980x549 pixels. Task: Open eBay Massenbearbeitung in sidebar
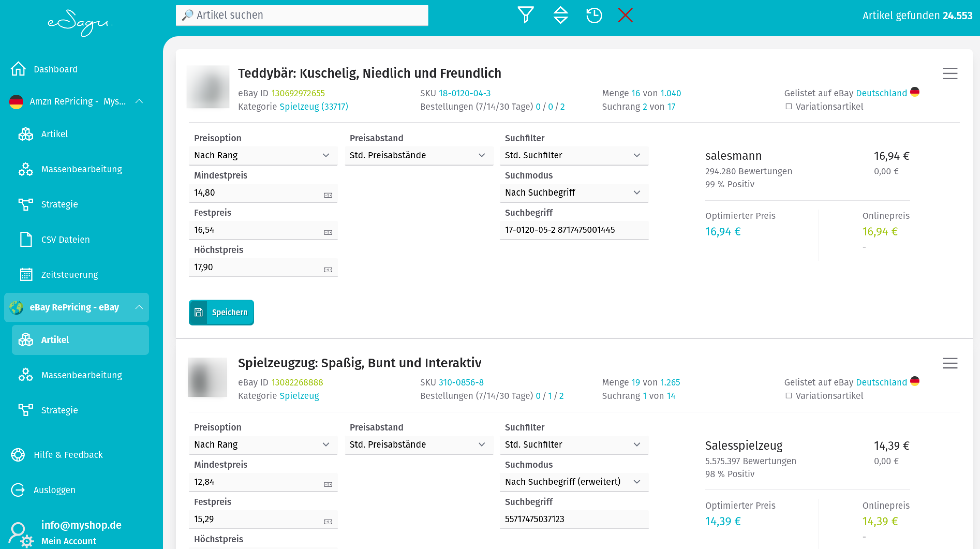tap(70, 375)
